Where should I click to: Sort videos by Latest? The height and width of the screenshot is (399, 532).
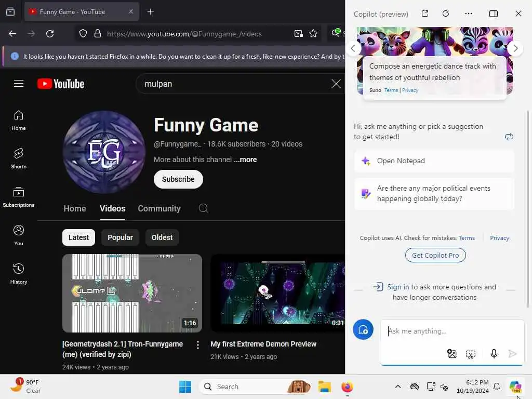[x=79, y=237]
